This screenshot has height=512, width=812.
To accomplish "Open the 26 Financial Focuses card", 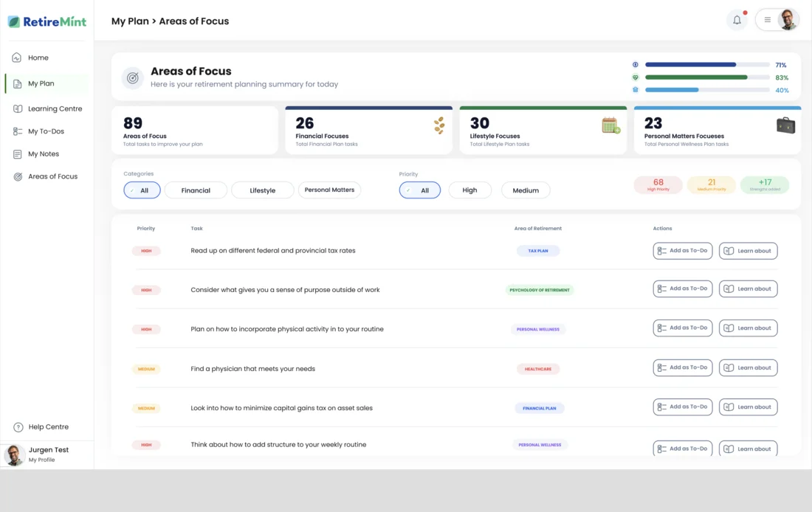I will click(368, 131).
